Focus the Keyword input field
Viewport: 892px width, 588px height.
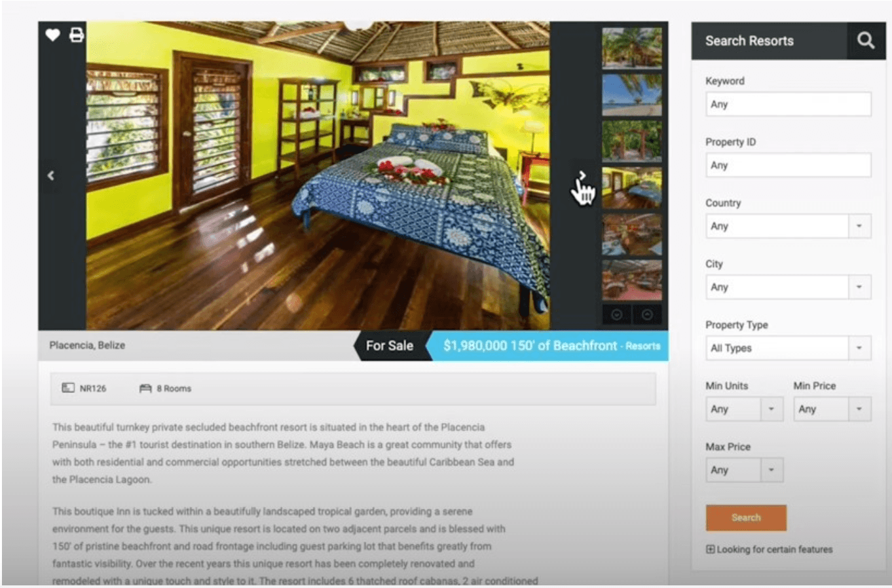coord(789,104)
